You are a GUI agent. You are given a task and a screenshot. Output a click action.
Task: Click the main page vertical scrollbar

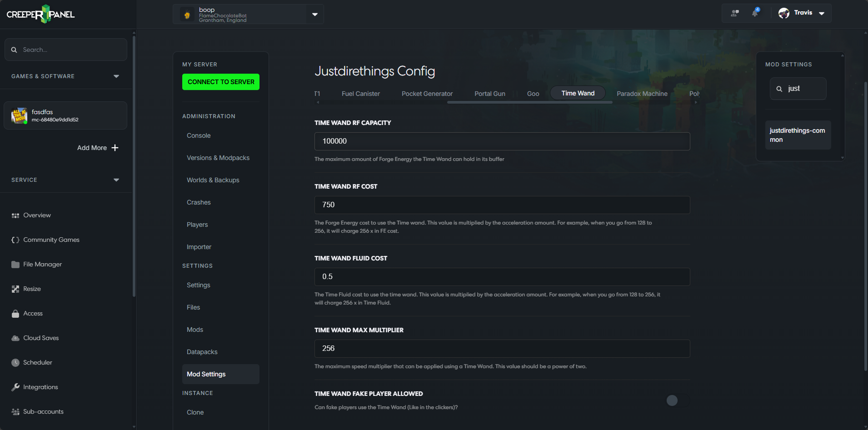coord(866,226)
